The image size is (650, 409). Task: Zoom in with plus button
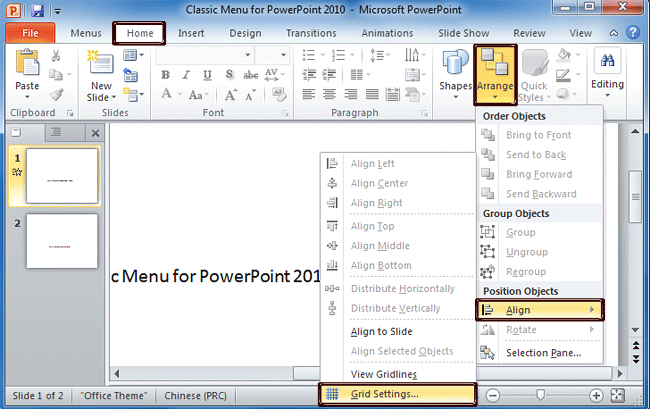click(596, 395)
